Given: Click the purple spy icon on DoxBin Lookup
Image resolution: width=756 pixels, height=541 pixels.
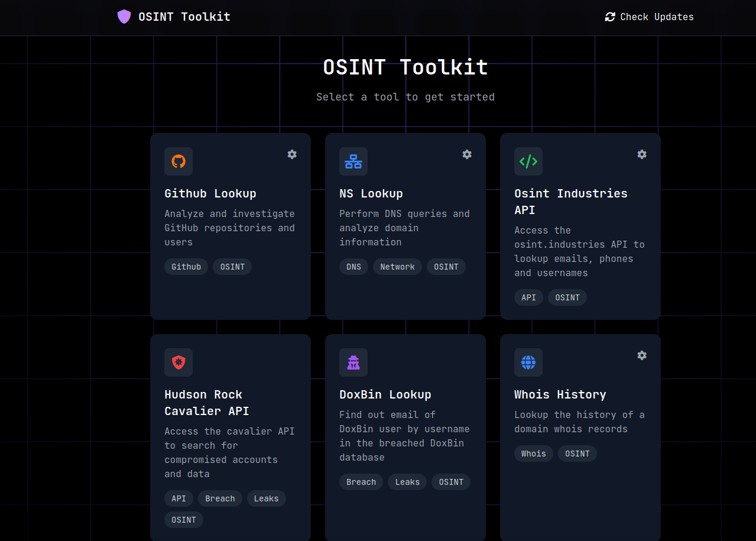Looking at the screenshot, I should tap(353, 362).
